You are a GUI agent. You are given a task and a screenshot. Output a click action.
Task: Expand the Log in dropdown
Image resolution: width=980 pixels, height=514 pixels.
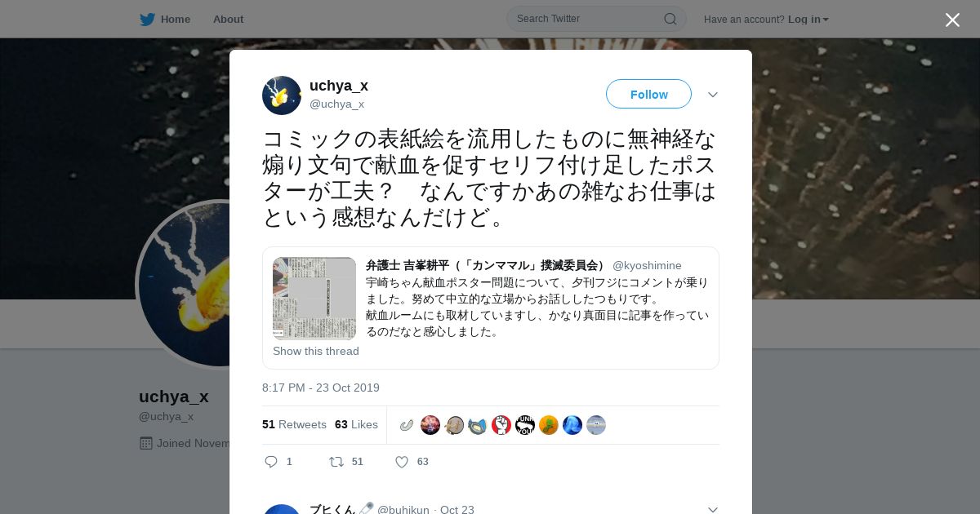point(808,19)
